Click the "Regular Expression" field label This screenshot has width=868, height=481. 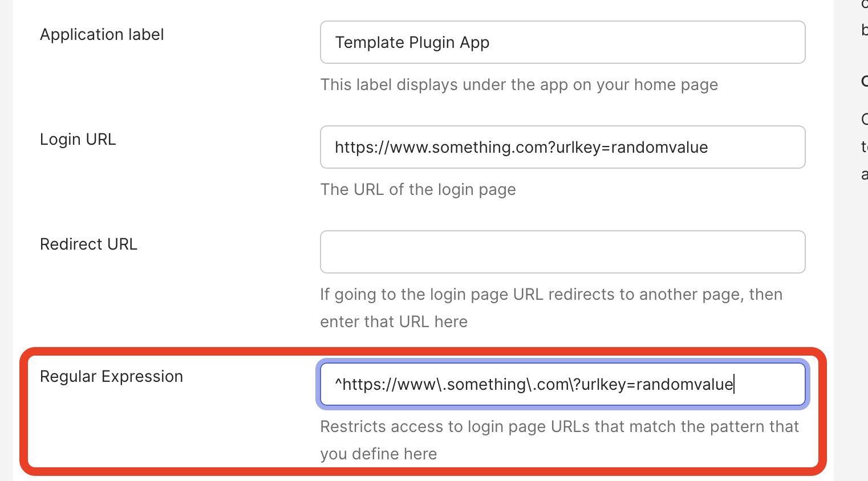[x=111, y=377]
